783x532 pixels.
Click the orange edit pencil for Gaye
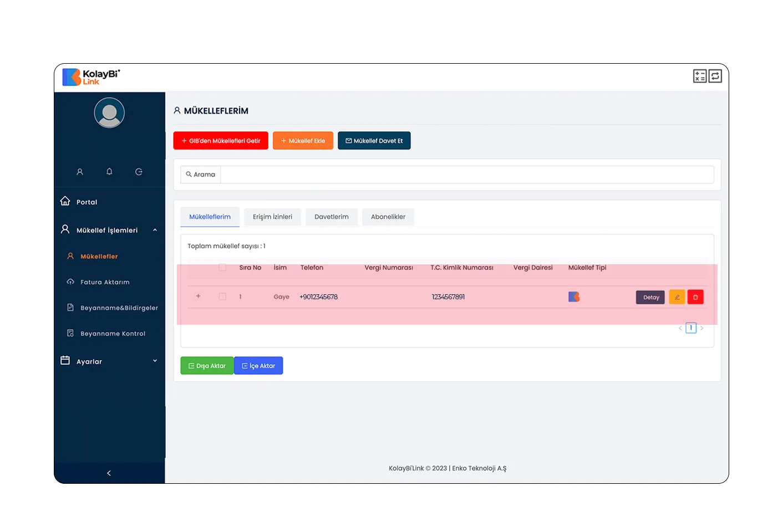coord(677,297)
